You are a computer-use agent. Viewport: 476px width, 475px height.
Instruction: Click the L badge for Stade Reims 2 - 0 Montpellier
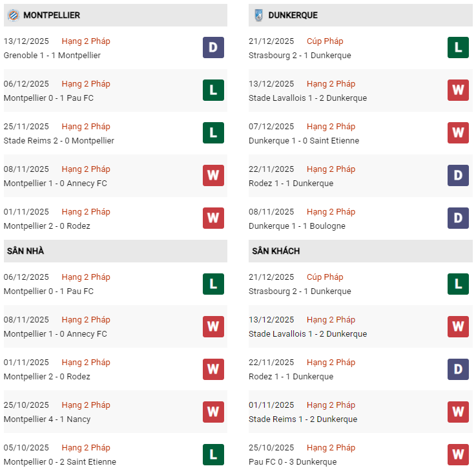213,133
